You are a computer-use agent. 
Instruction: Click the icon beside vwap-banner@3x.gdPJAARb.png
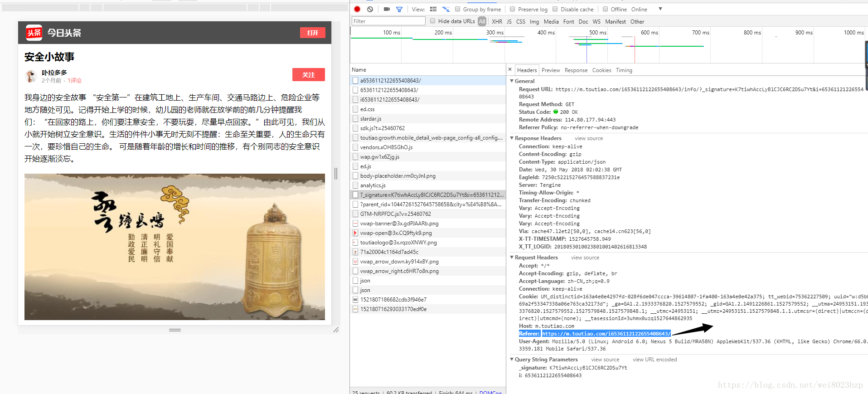pos(355,223)
